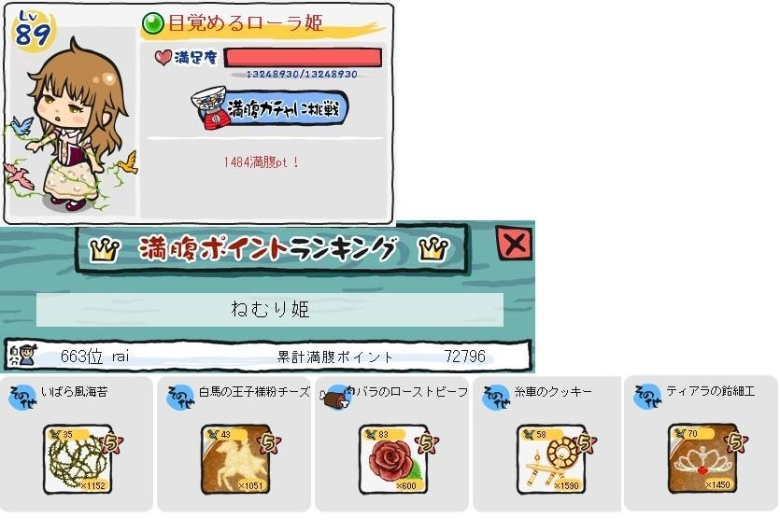Viewport: 780px width, 532px height.
Task: Click the red 満足度 progress bar
Action: tap(304, 58)
